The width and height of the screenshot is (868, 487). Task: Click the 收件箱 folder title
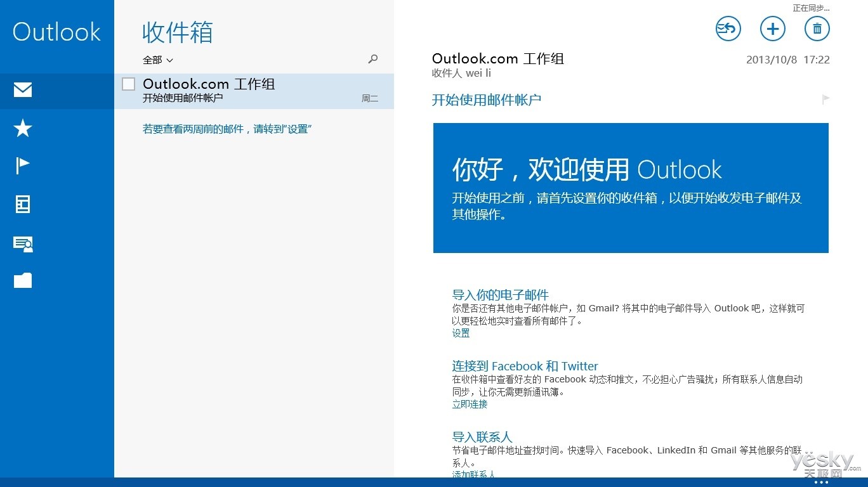click(178, 32)
